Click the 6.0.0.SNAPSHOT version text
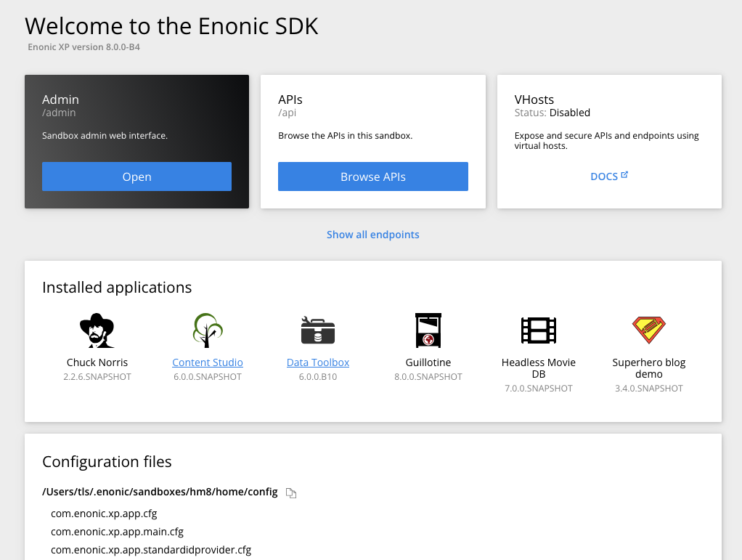The width and height of the screenshot is (742, 560). 207,377
